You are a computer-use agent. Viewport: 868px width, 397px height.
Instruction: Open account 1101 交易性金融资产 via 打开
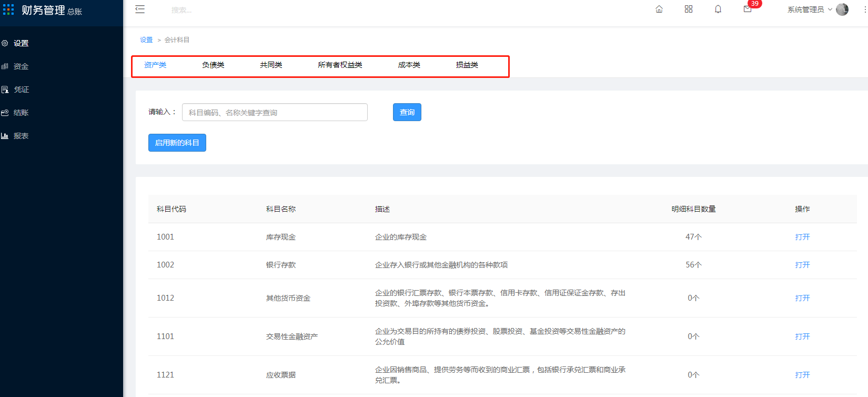[x=802, y=336]
